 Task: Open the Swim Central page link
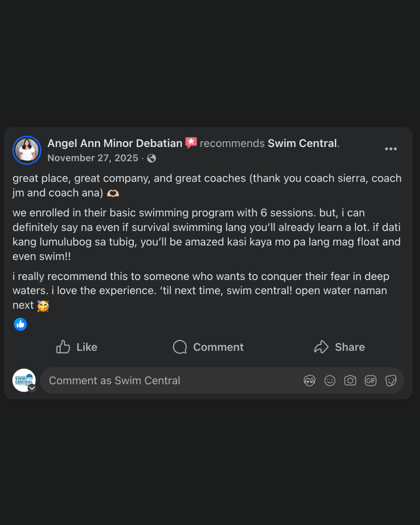tap(302, 143)
